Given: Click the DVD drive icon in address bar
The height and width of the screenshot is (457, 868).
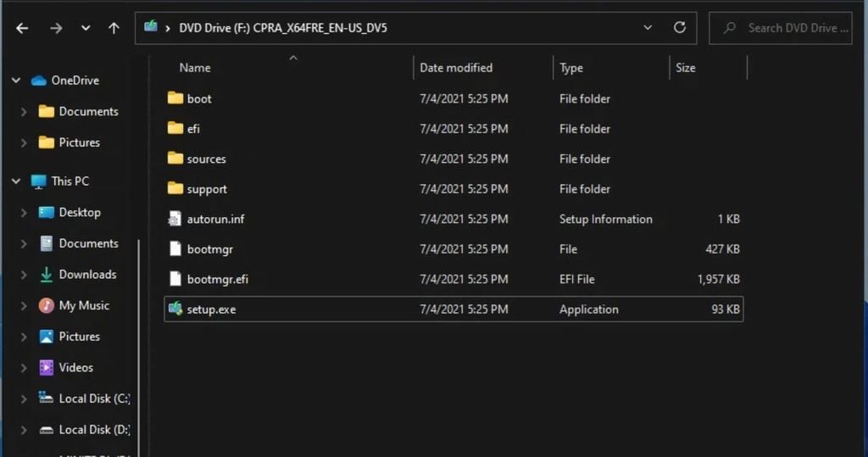Looking at the screenshot, I should click(x=151, y=26).
